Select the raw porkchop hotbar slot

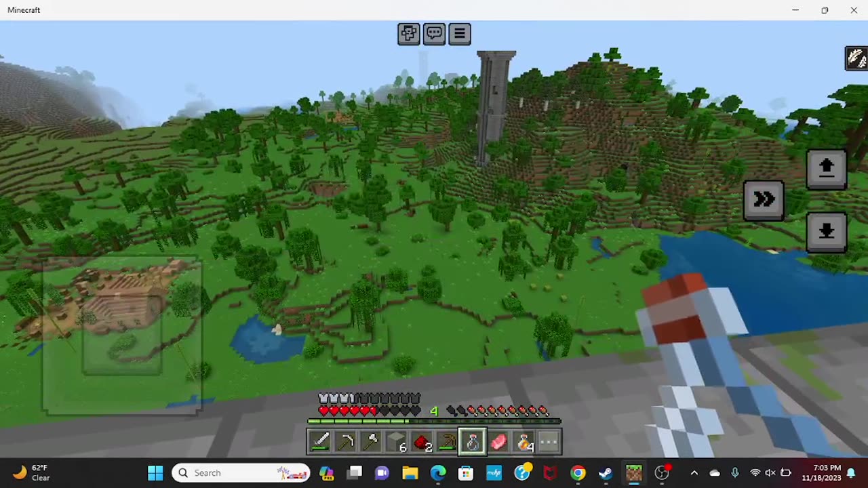[498, 443]
